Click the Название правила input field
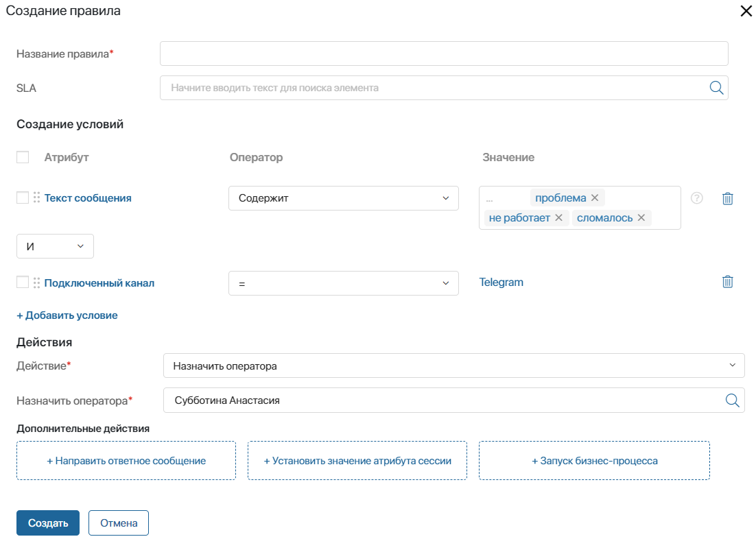 tap(443, 53)
